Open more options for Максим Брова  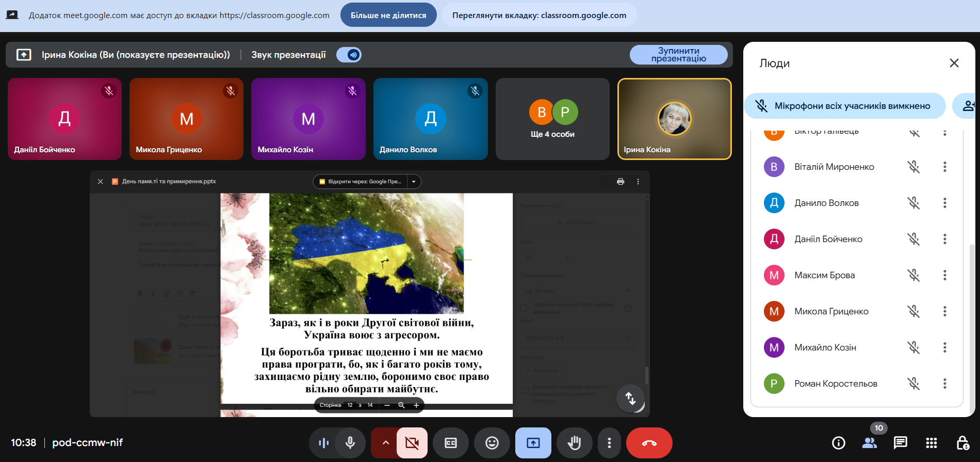click(x=945, y=275)
